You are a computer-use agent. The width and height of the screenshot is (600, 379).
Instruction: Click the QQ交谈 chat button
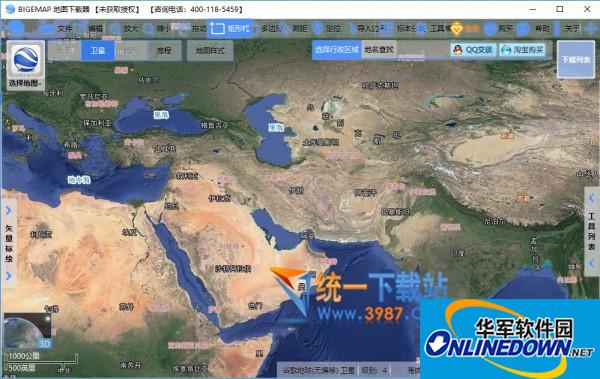(473, 50)
